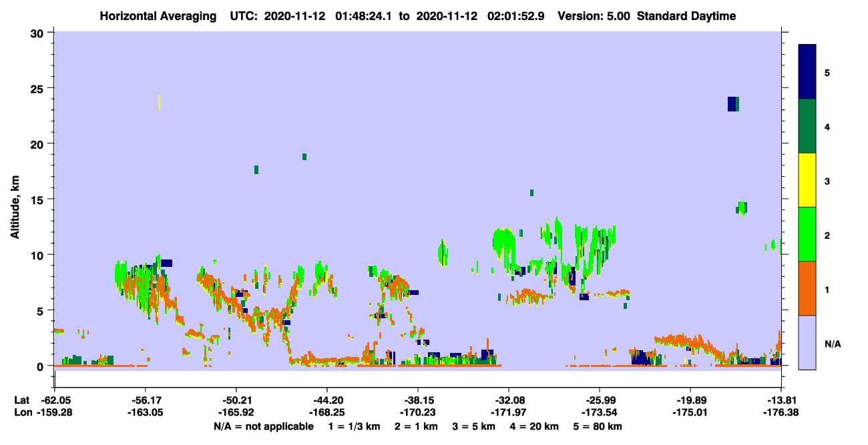This screenshot has width=868, height=445.
Task: Click the longitude value -163.05
Action: (146, 412)
